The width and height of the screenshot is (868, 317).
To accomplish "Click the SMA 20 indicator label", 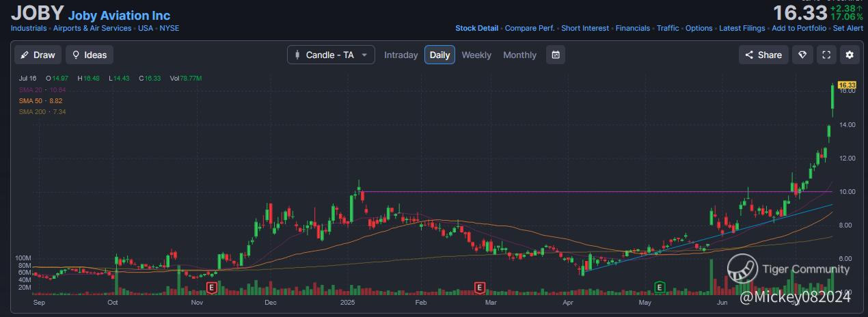I will [x=42, y=89].
